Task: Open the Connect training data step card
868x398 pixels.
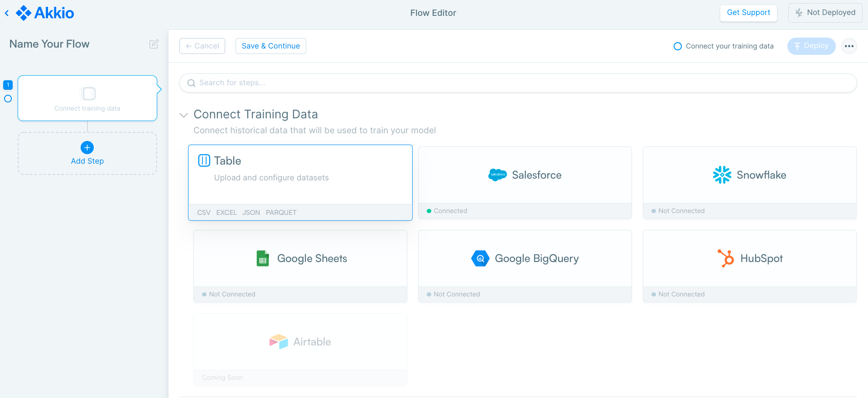Action: 87,98
